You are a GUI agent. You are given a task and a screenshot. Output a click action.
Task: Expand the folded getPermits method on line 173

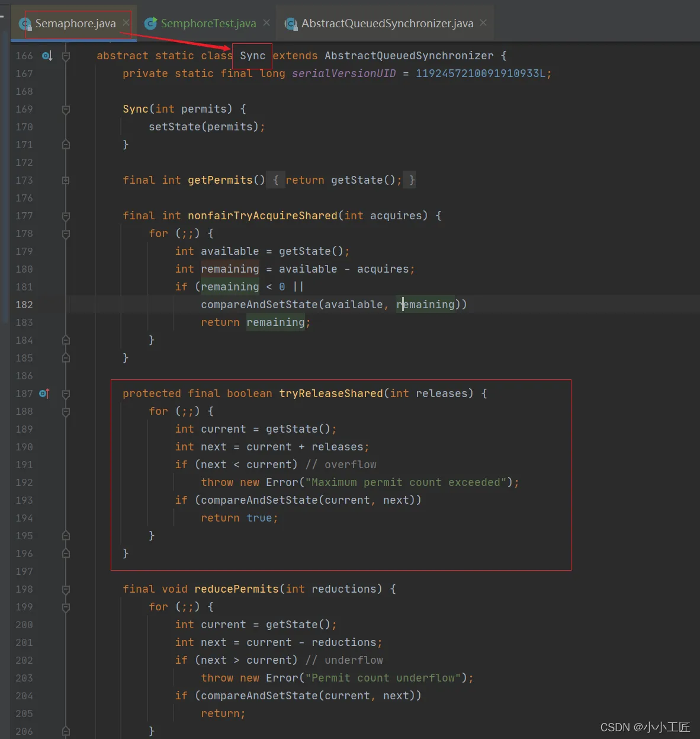click(66, 180)
